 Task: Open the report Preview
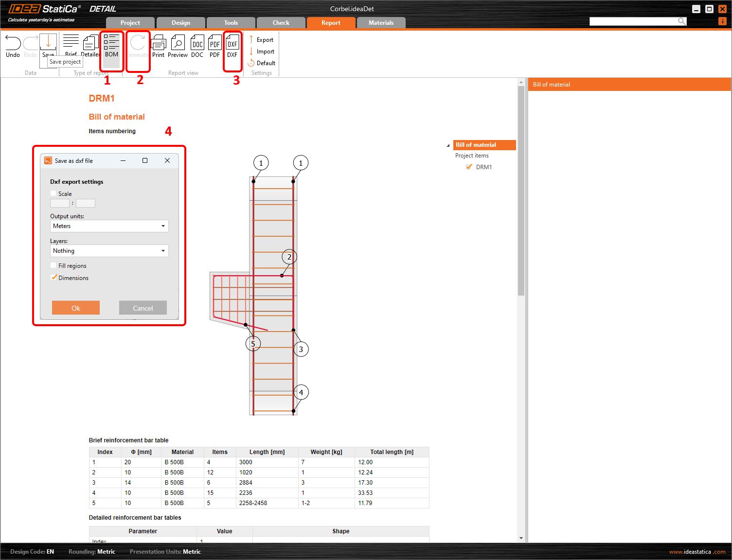tap(178, 44)
